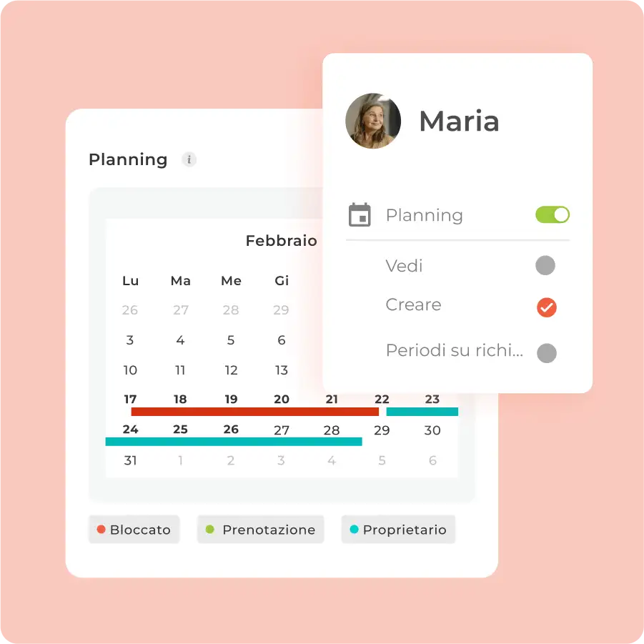
Task: Click Maria's profile avatar picture
Action: tap(373, 121)
